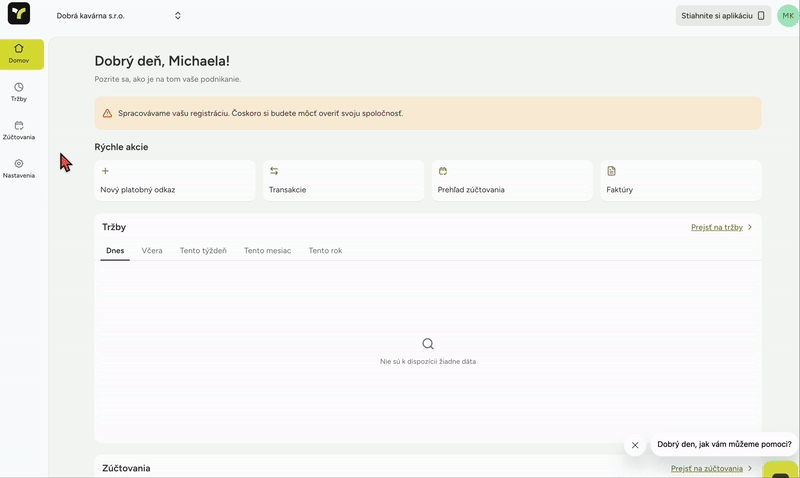
Task: Click the search icon in empty Tržby panel
Action: point(428,343)
